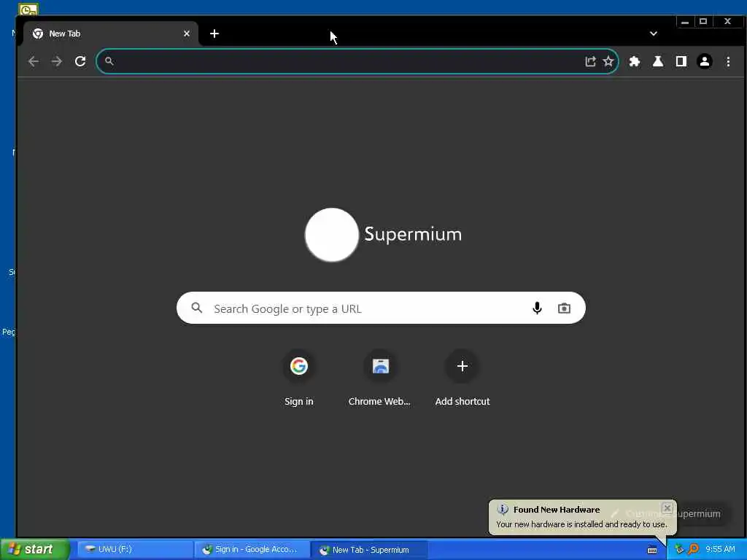Switch to Sign in - Google Account taskbar item
The image size is (747, 560).
(x=251, y=550)
